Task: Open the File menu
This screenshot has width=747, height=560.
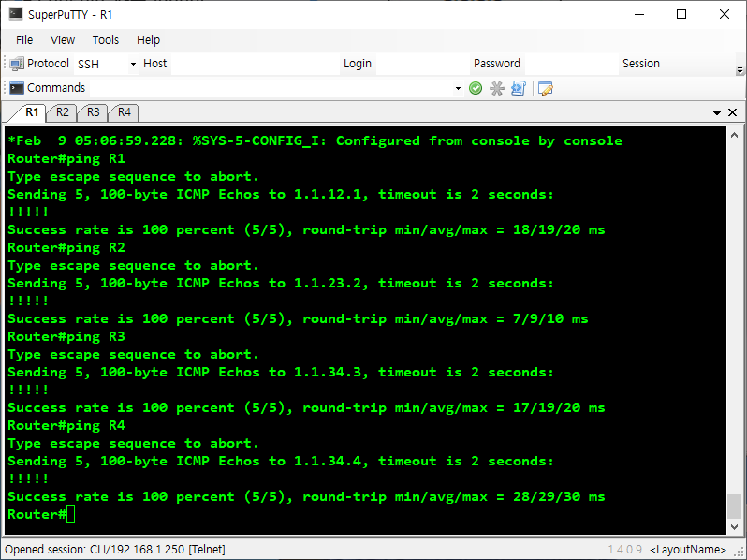Action: [24, 40]
